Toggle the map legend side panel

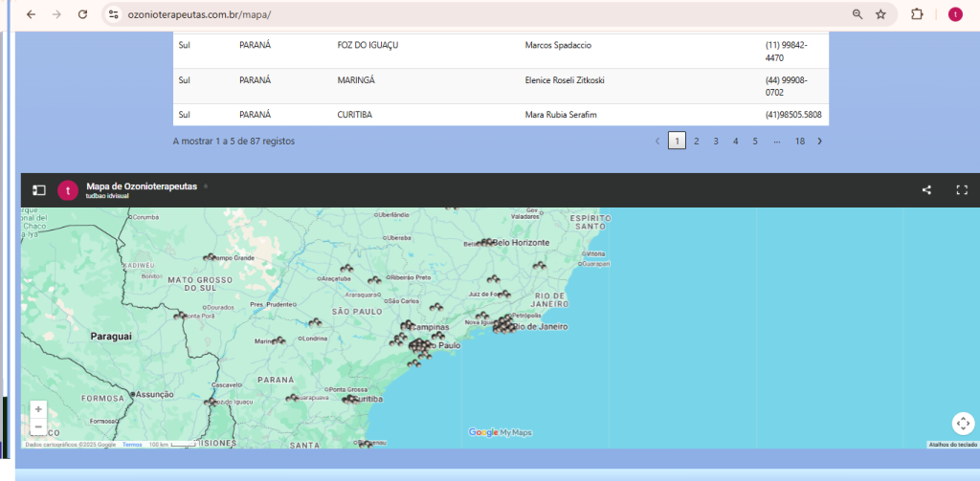[39, 190]
